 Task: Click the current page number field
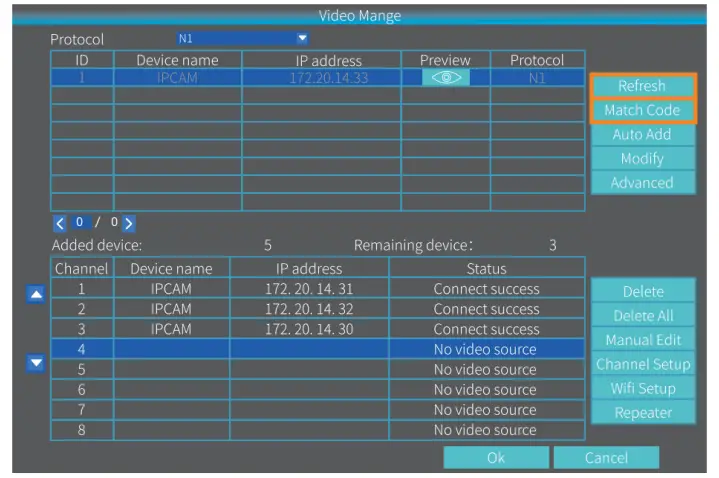coord(80,222)
